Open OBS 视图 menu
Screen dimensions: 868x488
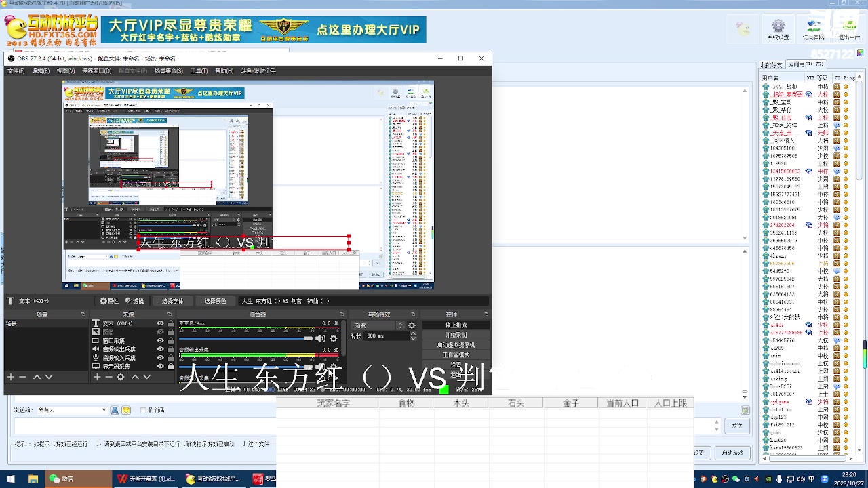[66, 70]
